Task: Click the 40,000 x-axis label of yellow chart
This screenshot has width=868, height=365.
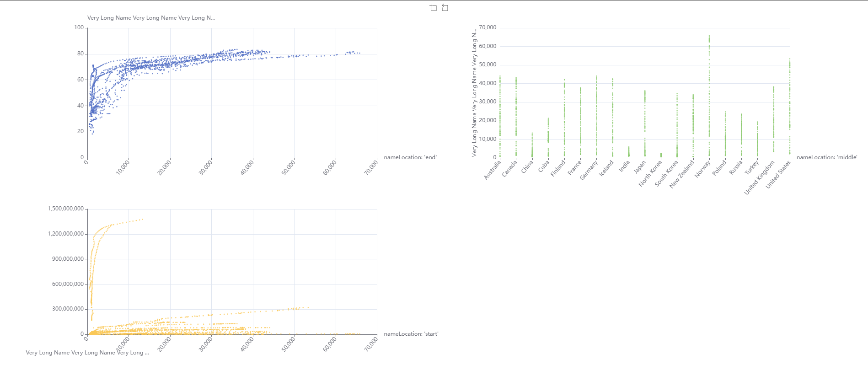Action: (247, 344)
